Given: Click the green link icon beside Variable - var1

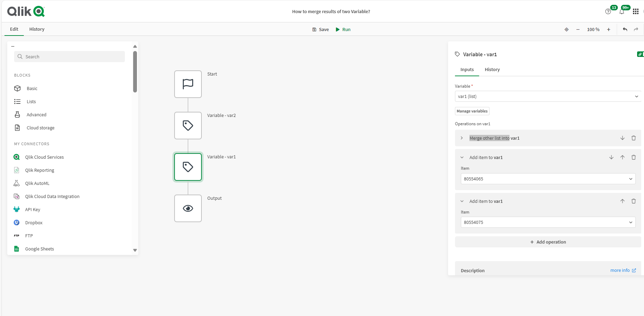Looking at the screenshot, I should [x=640, y=54].
